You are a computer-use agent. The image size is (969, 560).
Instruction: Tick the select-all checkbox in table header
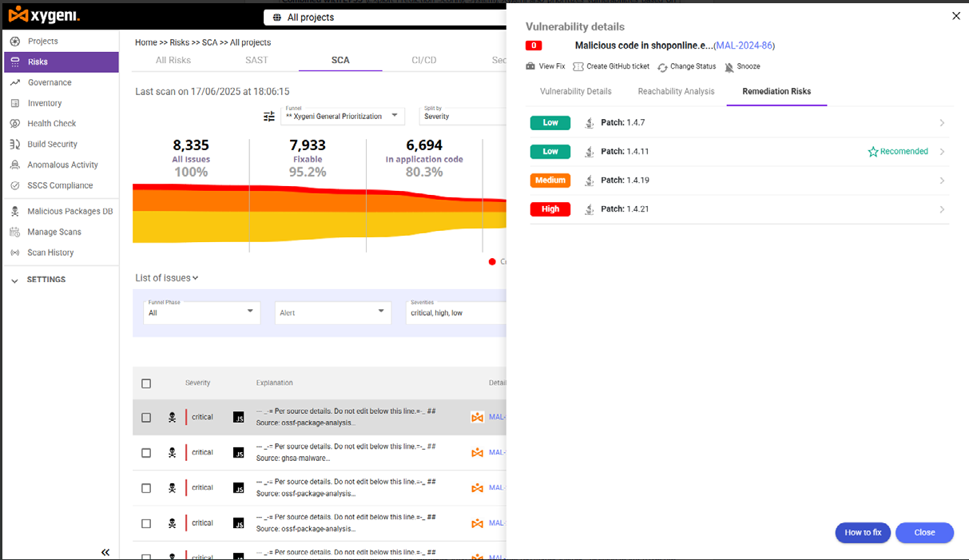(x=146, y=383)
